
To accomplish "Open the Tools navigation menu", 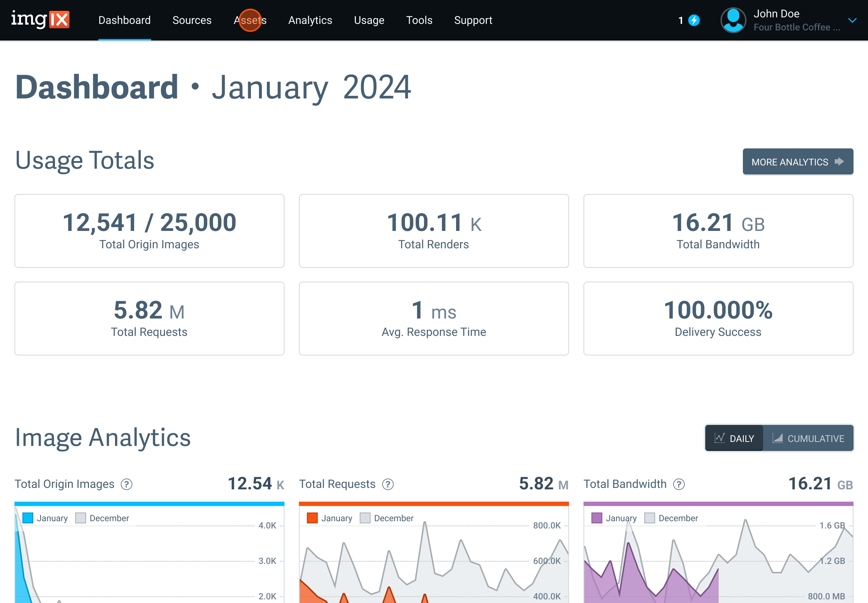I will point(419,20).
